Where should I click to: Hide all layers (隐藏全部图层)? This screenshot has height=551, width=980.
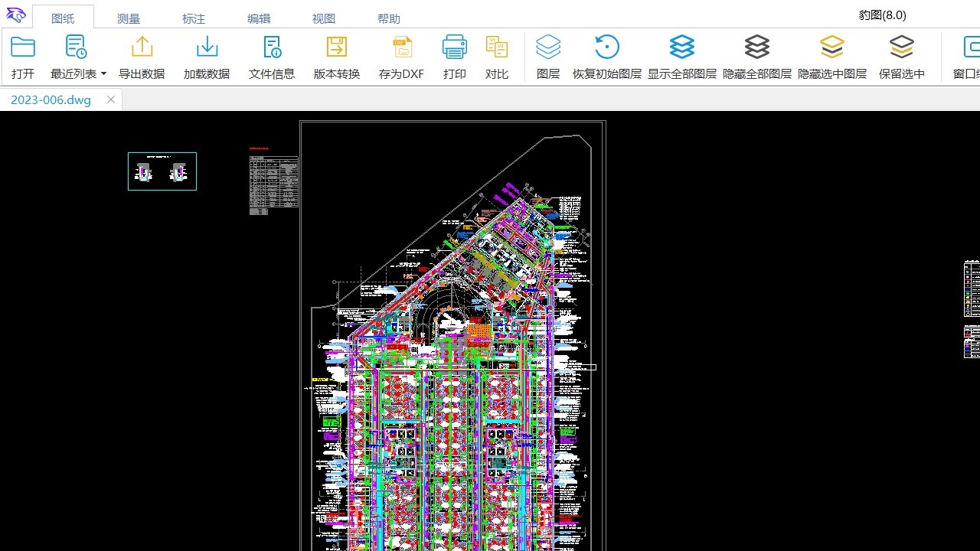click(x=757, y=47)
